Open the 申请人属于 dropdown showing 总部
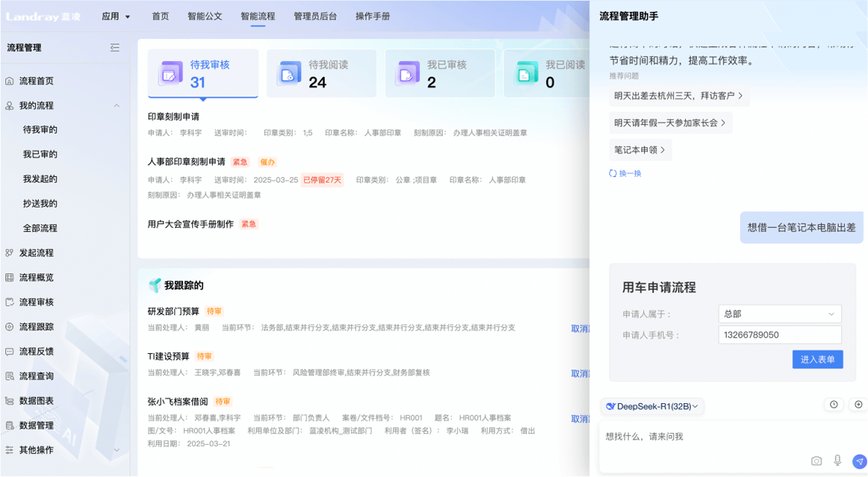The image size is (868, 477). 779,314
